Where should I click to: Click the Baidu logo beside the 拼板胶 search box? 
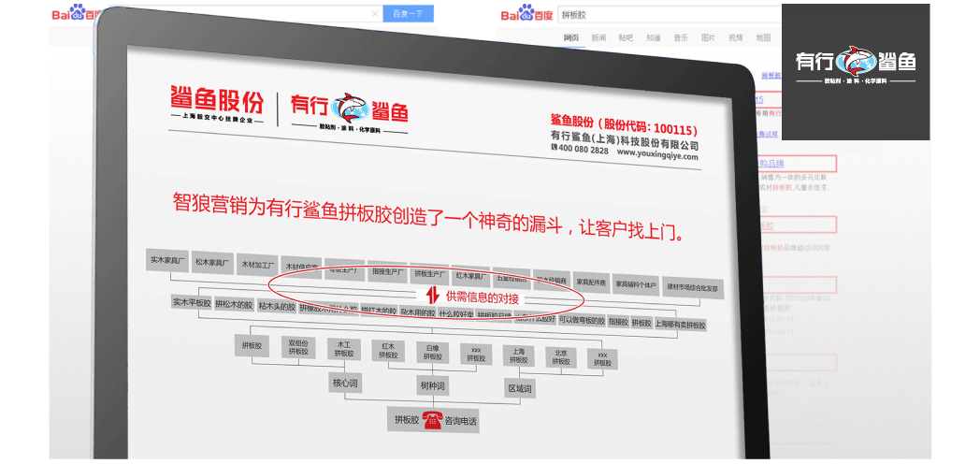[x=526, y=12]
